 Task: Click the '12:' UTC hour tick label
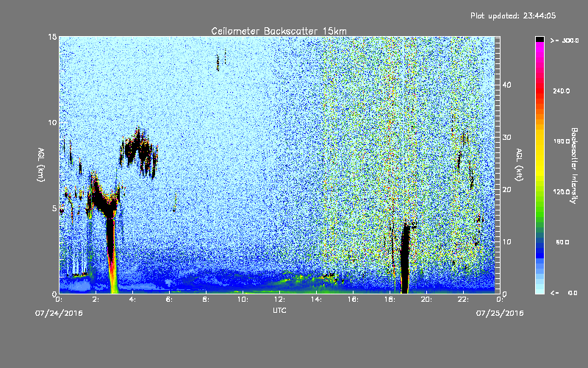(x=279, y=300)
